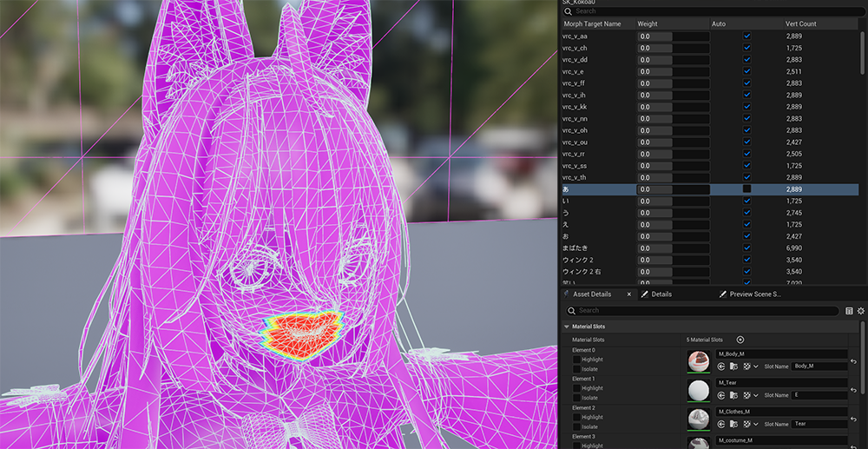Image resolution: width=868 pixels, height=449 pixels.
Task: Click the Asset Details tab lightning icon
Action: pyautogui.click(x=566, y=294)
